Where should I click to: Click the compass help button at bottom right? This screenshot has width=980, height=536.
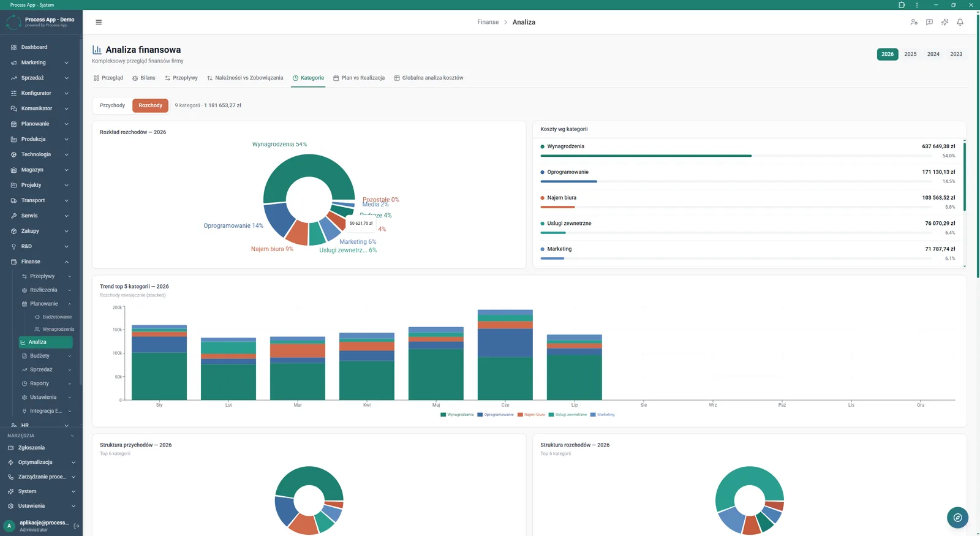[x=957, y=518]
